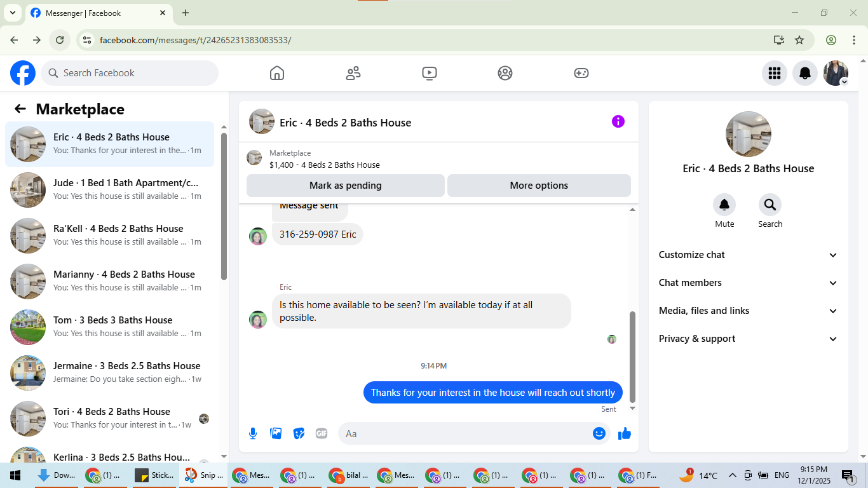Click the blue sent message bubble
This screenshot has width=868, height=488.
tap(493, 392)
